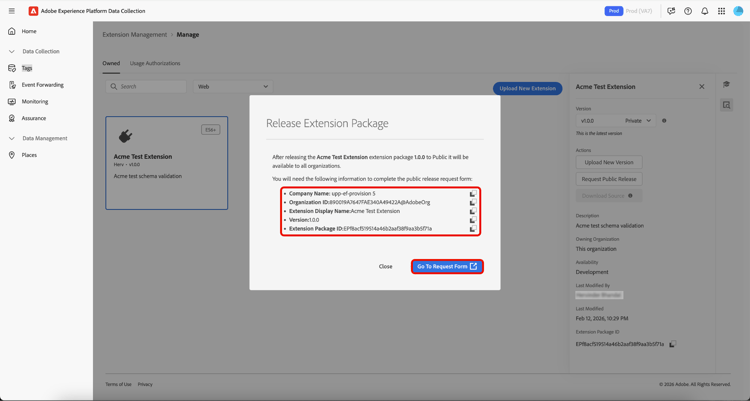750x401 pixels.
Task: Follow the Extension Management breadcrumb
Action: pyautogui.click(x=134, y=34)
